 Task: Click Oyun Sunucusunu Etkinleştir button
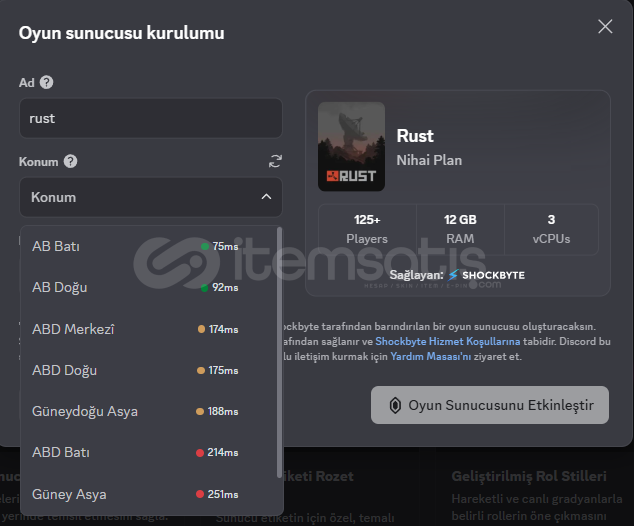490,405
